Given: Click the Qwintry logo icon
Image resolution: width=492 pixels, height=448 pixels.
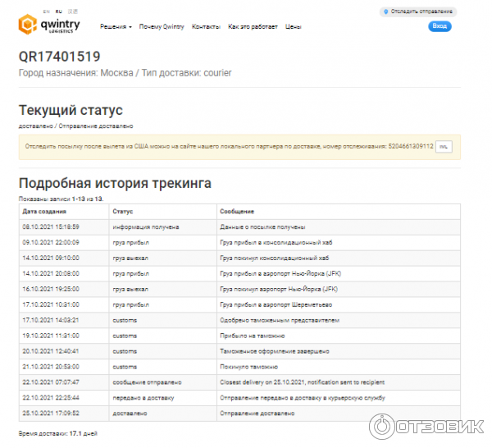Looking at the screenshot, I should (x=28, y=25).
